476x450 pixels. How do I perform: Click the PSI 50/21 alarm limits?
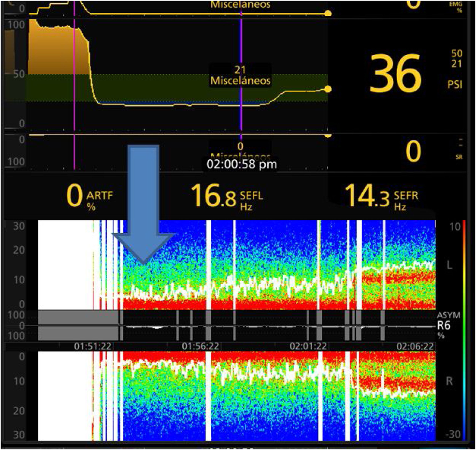pos(456,58)
